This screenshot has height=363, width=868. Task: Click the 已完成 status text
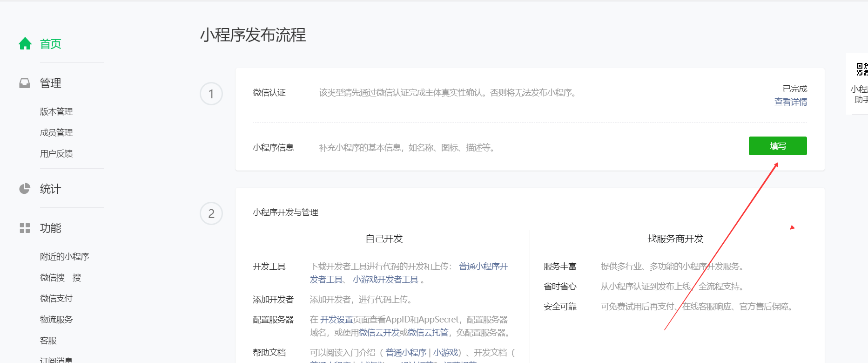(x=795, y=89)
